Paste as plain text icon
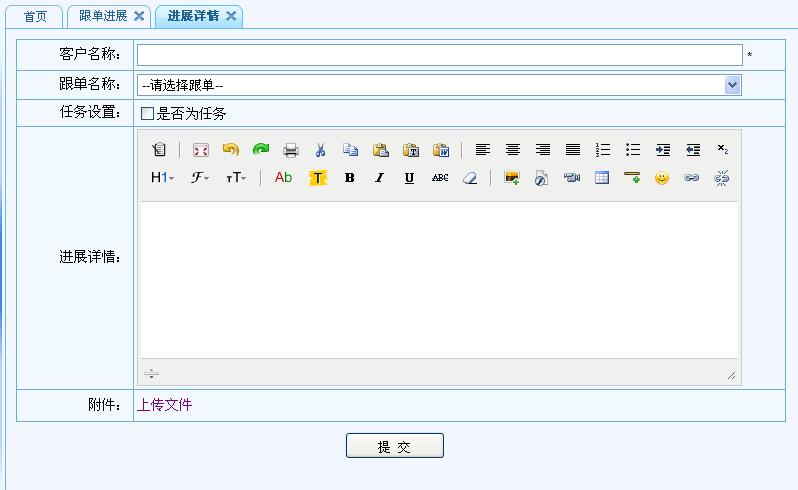 (411, 150)
